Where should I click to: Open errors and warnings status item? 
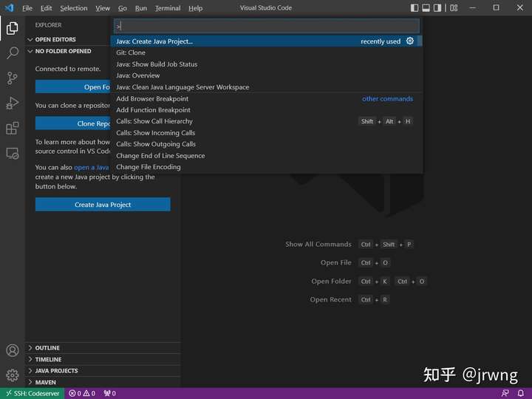(x=82, y=393)
